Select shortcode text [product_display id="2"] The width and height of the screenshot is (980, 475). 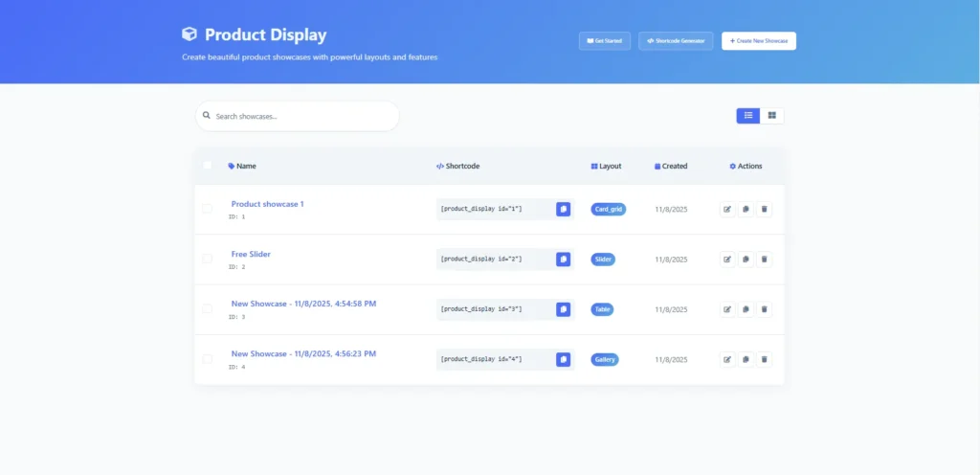[x=481, y=259]
